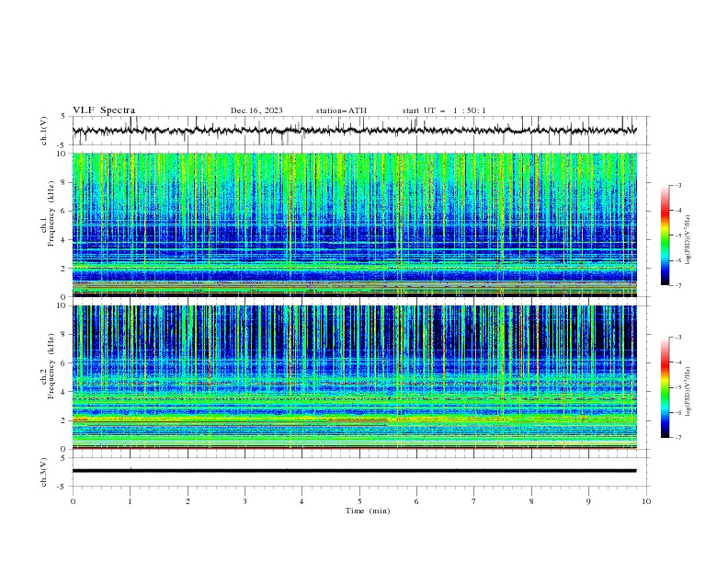The height and width of the screenshot is (563, 728).
Task: Click time axis tick label "7"
Action: 474,501
